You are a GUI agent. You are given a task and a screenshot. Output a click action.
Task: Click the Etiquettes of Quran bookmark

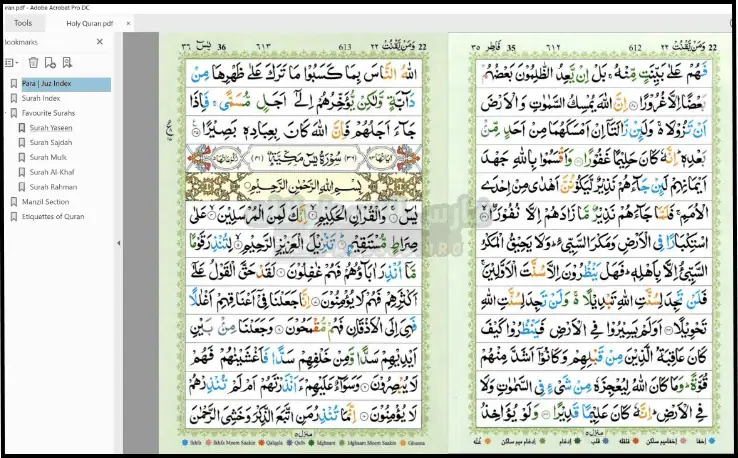pyautogui.click(x=53, y=216)
